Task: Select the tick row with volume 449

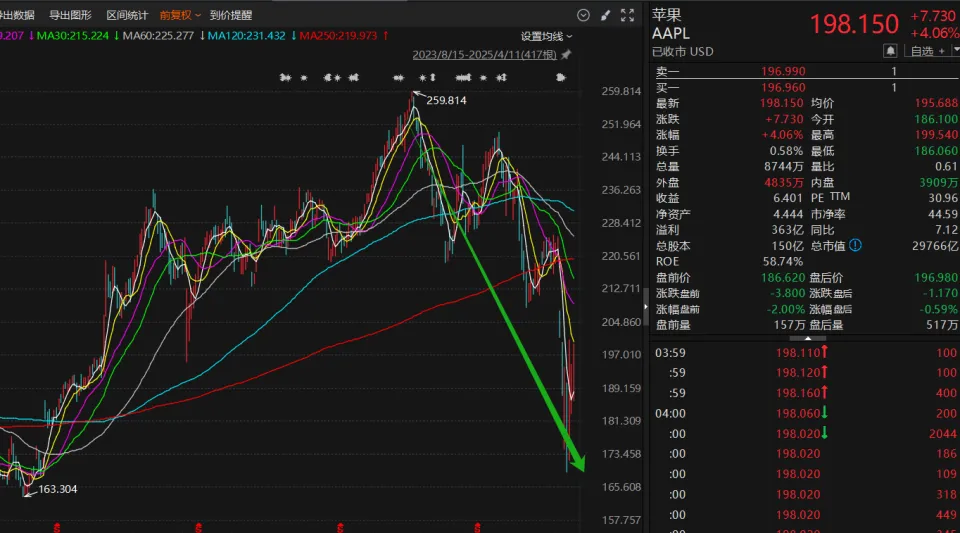Action: pyautogui.click(x=804, y=515)
